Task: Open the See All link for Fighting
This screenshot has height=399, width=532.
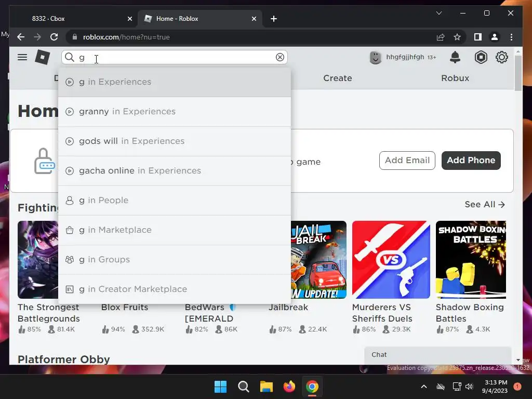Action: pos(485,205)
